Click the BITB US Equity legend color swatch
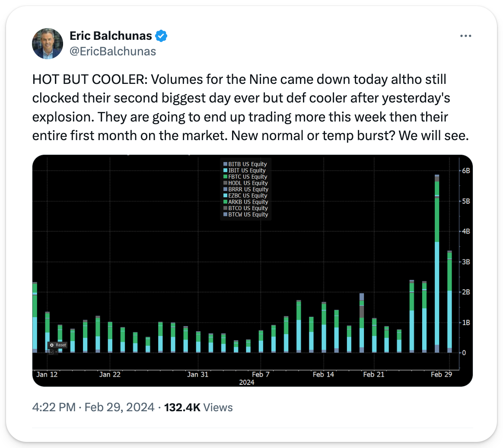Image resolution: width=503 pixels, height=448 pixels. coord(225,164)
